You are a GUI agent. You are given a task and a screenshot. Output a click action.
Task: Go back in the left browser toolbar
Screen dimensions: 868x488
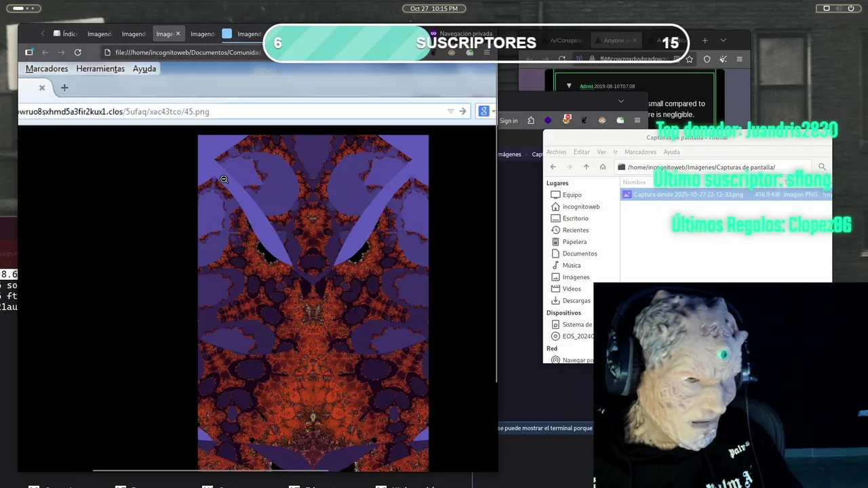[x=45, y=52]
